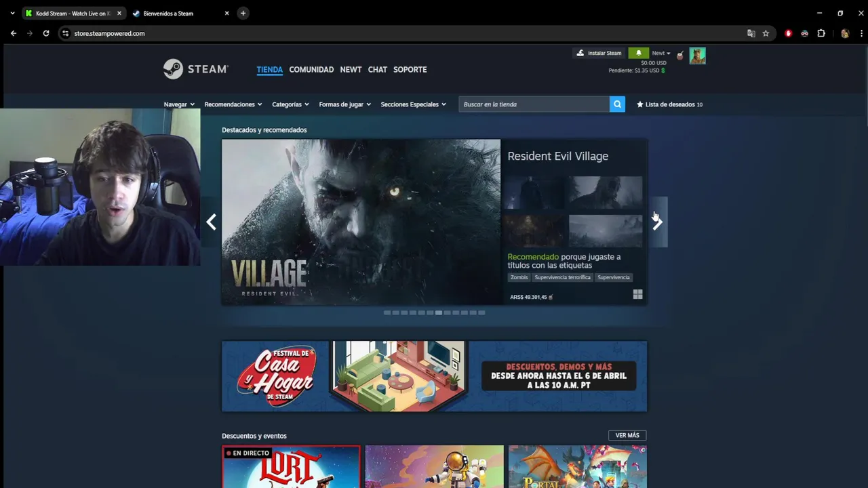Screen dimensions: 868x488
Task: Click the red hand adblock extension icon
Action: [x=788, y=33]
